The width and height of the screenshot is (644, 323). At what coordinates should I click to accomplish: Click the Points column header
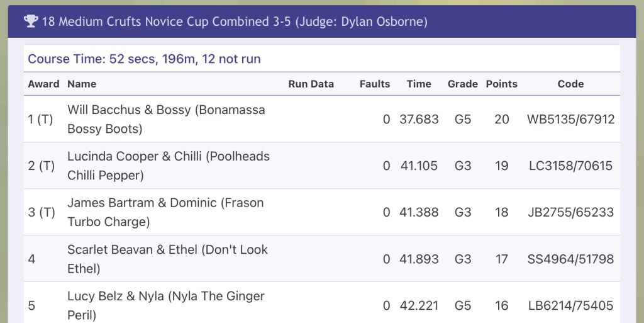click(502, 84)
